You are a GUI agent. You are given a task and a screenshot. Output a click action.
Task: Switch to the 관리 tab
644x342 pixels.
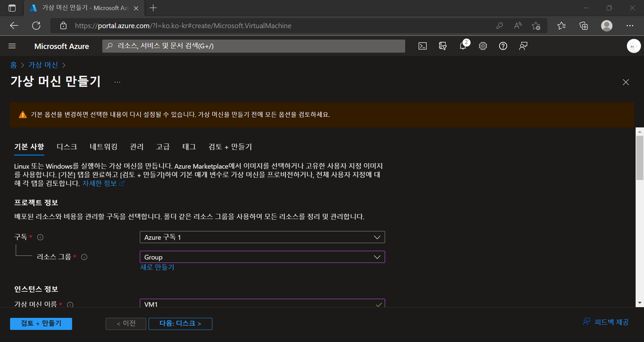(137, 147)
